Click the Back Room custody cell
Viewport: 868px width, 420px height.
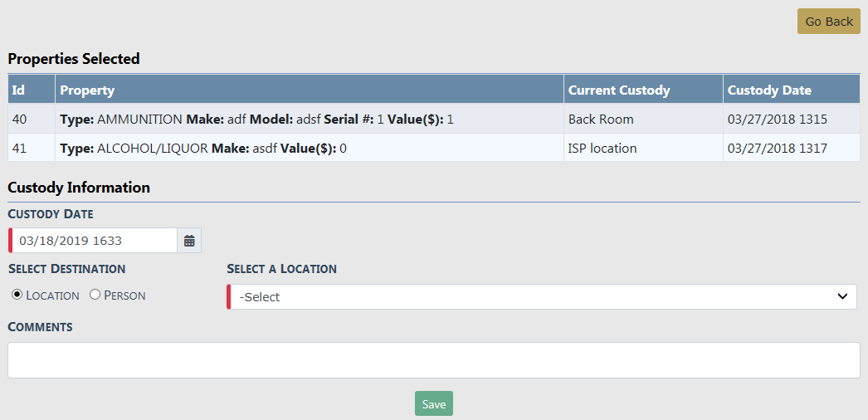coord(601,120)
